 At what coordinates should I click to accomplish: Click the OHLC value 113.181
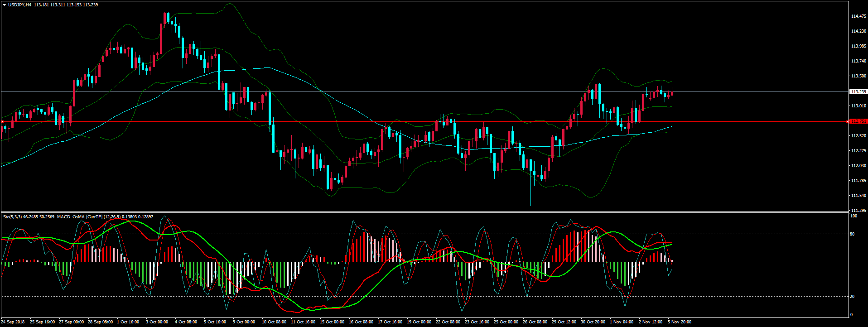point(40,5)
